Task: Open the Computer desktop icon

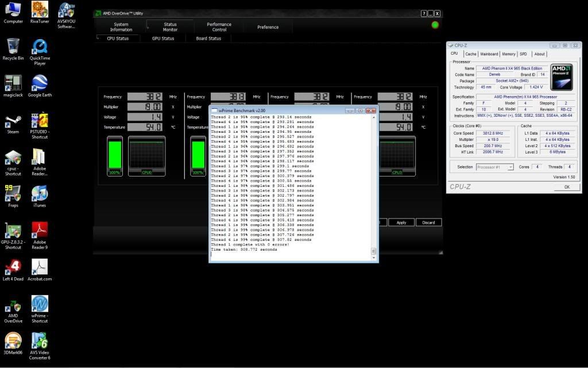Action: tap(13, 13)
